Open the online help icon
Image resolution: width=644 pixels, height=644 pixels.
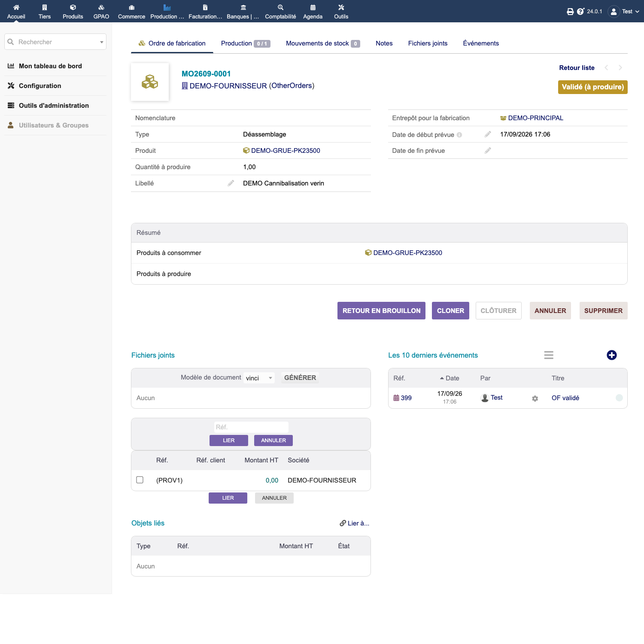pyautogui.click(x=580, y=12)
